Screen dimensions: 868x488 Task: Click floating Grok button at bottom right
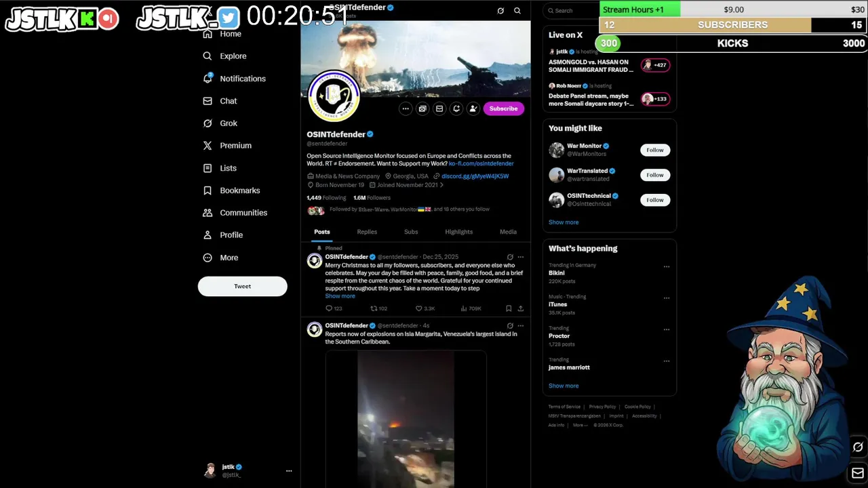[x=858, y=447]
